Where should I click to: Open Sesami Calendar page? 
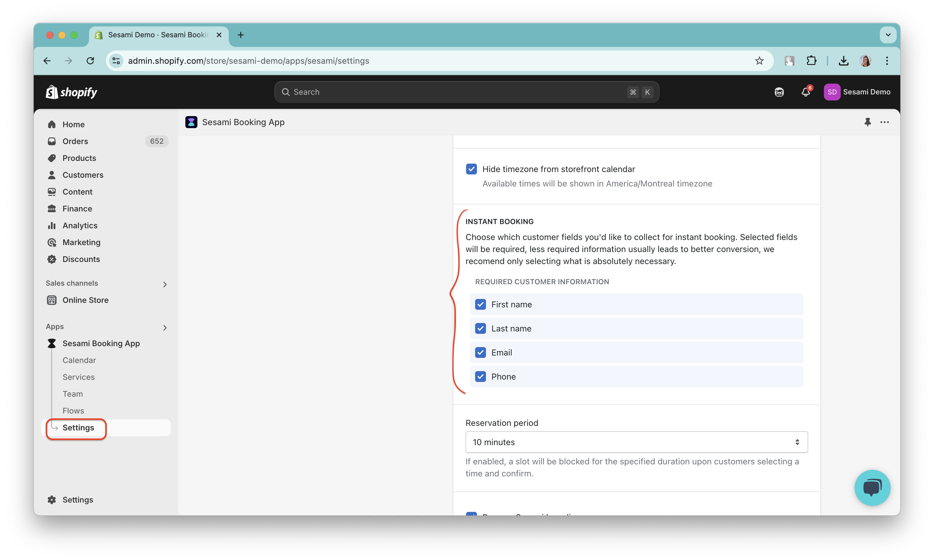click(x=79, y=360)
